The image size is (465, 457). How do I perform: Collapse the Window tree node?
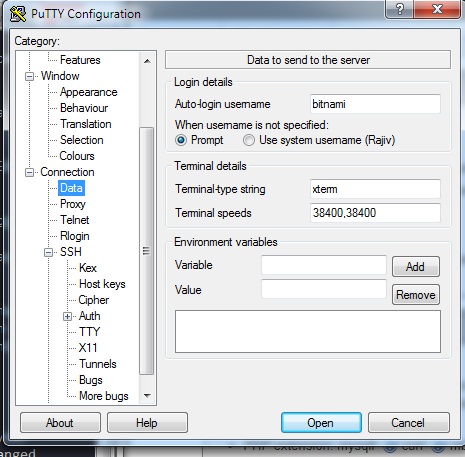click(29, 76)
